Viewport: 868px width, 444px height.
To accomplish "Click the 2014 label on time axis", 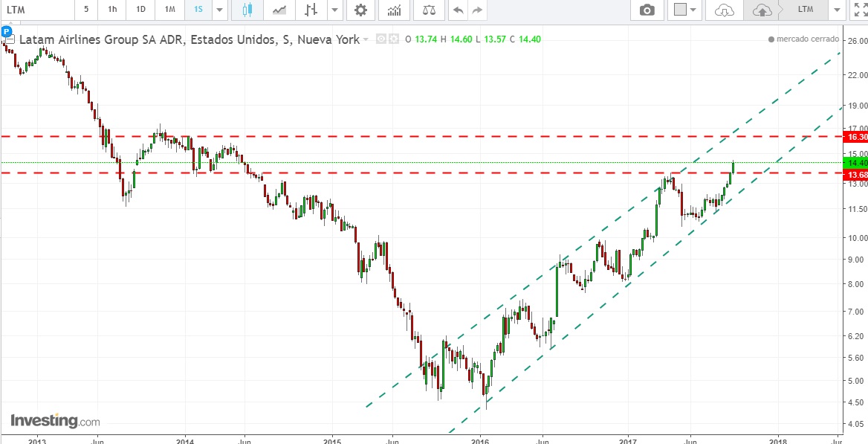I will [x=185, y=440].
